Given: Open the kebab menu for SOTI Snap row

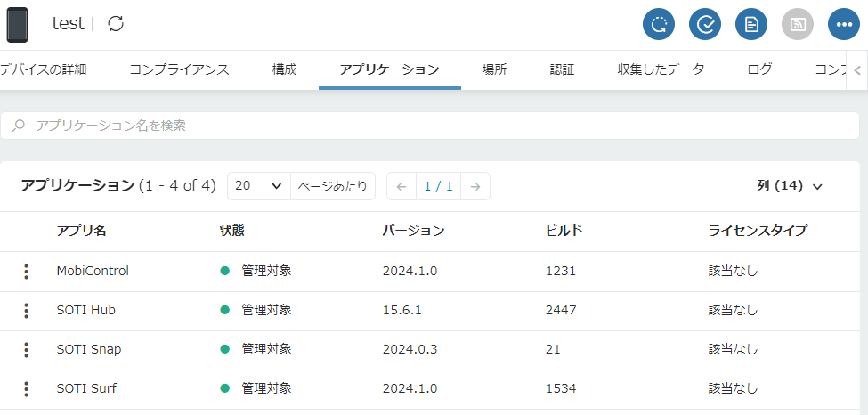Looking at the screenshot, I should [x=26, y=350].
